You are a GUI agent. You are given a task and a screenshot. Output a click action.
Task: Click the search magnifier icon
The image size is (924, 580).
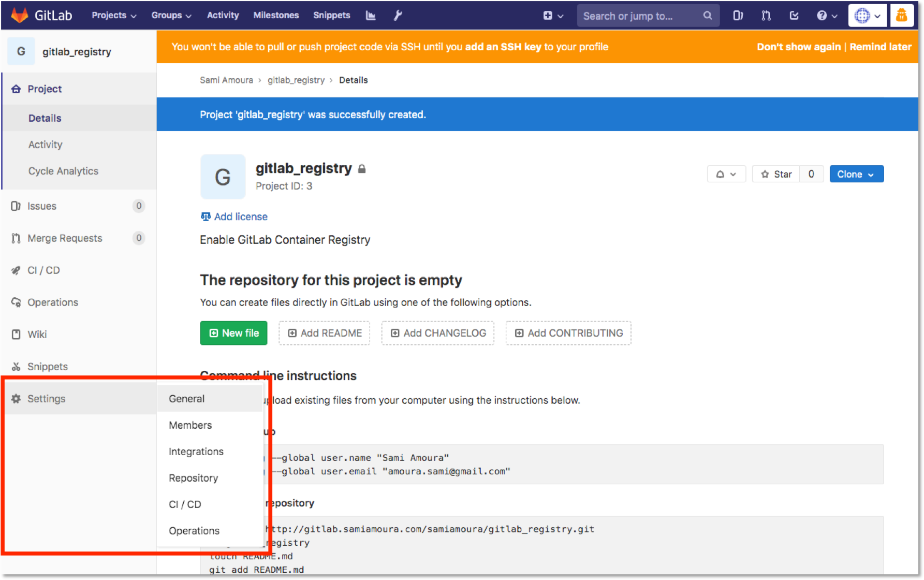707,16
